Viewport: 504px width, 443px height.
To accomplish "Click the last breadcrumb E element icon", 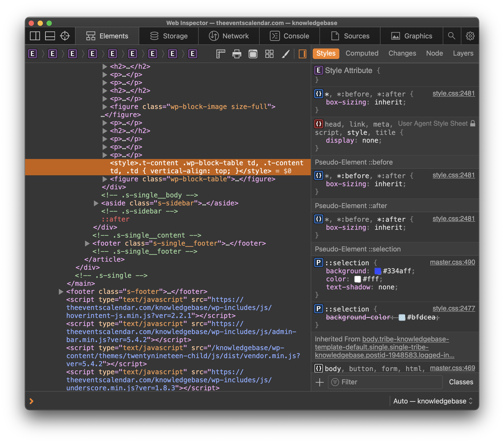I will click(193, 54).
